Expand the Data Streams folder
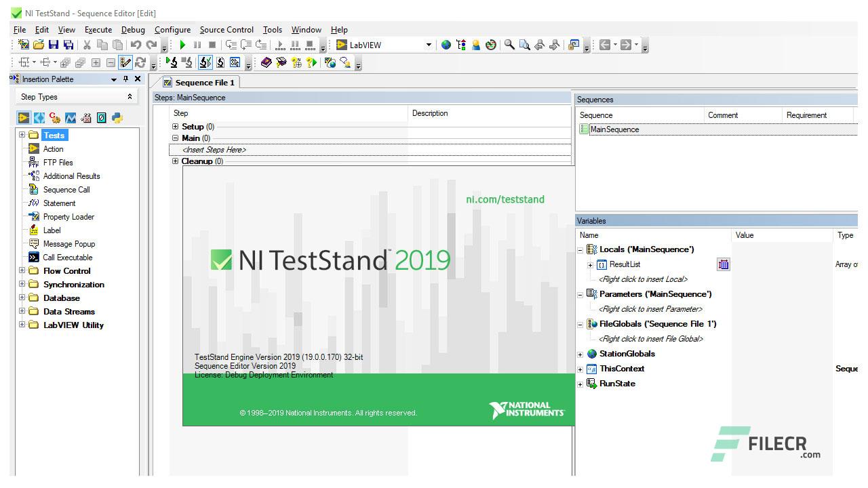Image resolution: width=868 pixels, height=488 pixels. 22,311
